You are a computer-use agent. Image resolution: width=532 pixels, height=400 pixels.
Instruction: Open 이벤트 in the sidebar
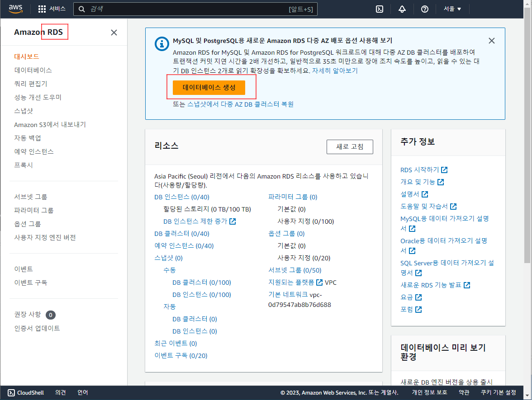(x=24, y=269)
